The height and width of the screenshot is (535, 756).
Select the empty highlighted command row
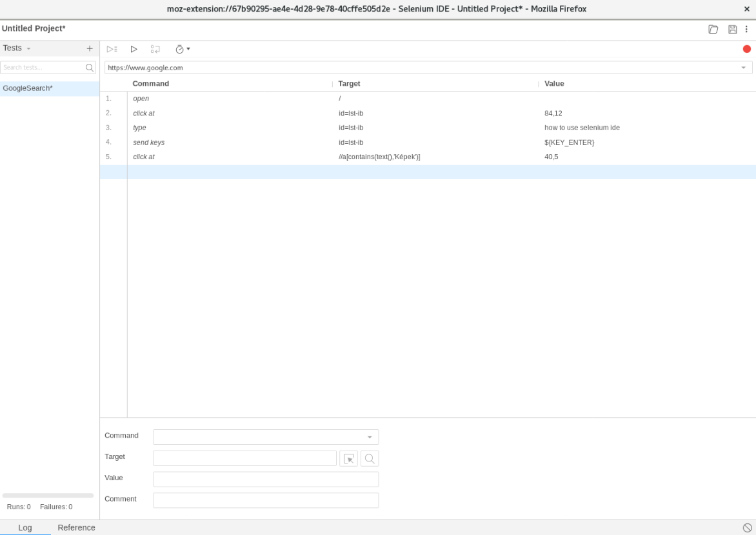pos(428,171)
